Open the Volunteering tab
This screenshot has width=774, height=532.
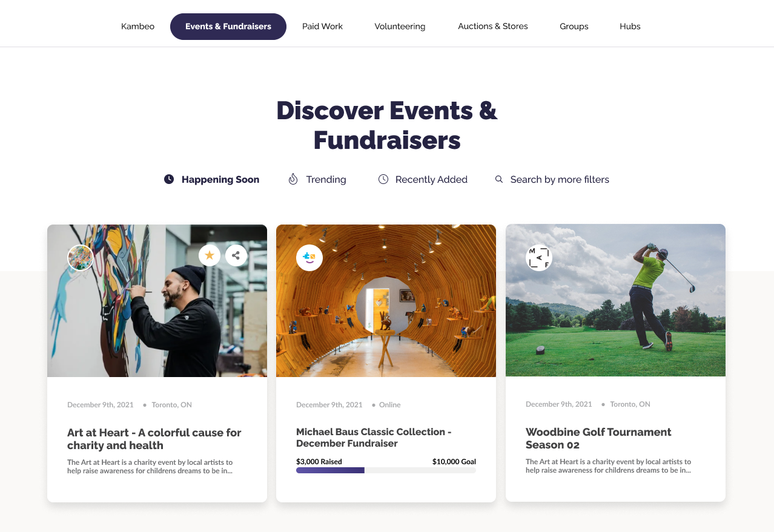(x=400, y=27)
